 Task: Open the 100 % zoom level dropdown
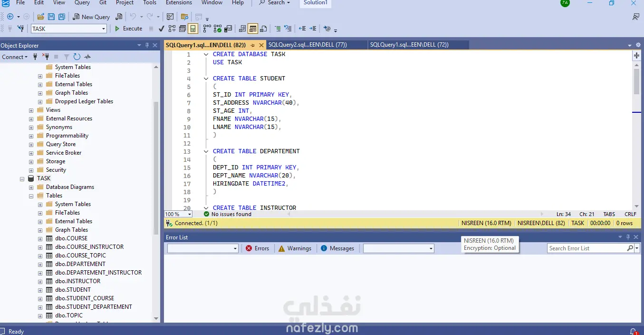(190, 215)
